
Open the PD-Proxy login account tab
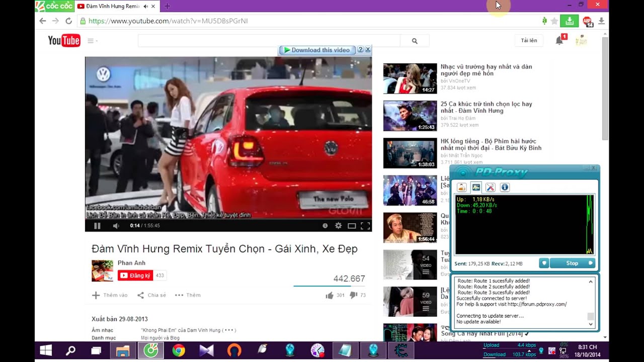[461, 188]
